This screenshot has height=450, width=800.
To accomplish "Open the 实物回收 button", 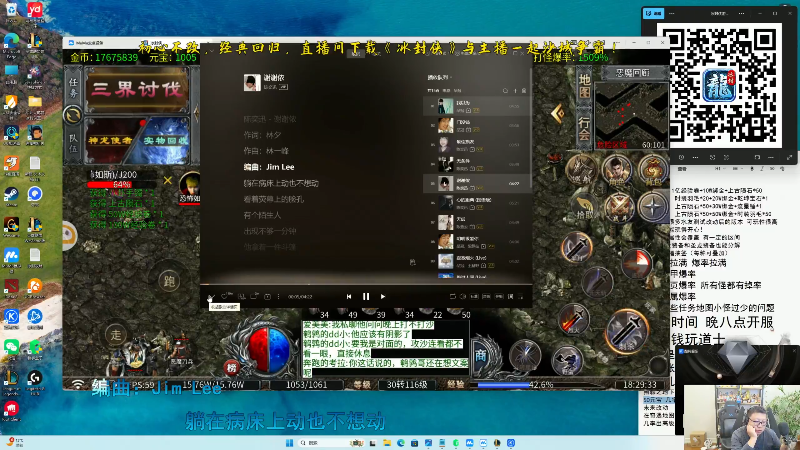I will point(164,140).
